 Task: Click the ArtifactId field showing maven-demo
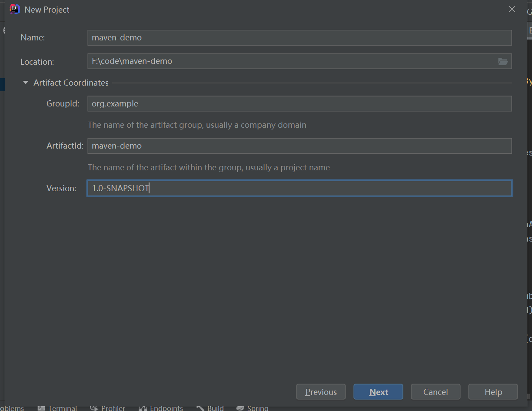(x=299, y=146)
